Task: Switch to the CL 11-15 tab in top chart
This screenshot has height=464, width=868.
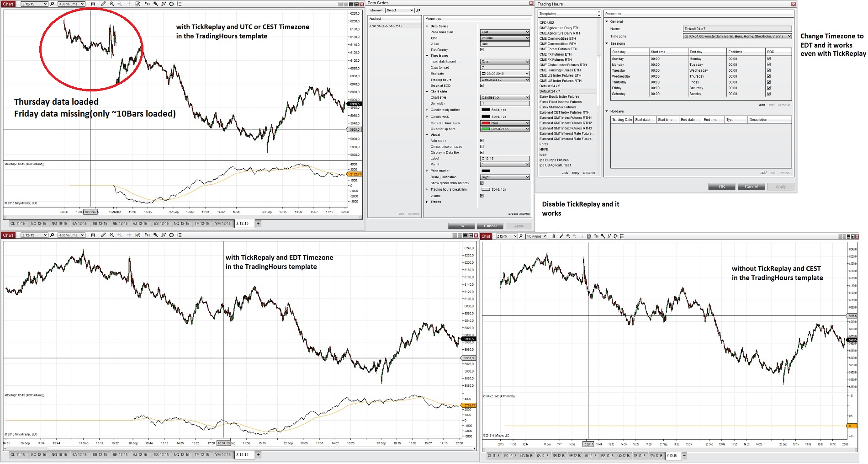Action: pos(18,224)
